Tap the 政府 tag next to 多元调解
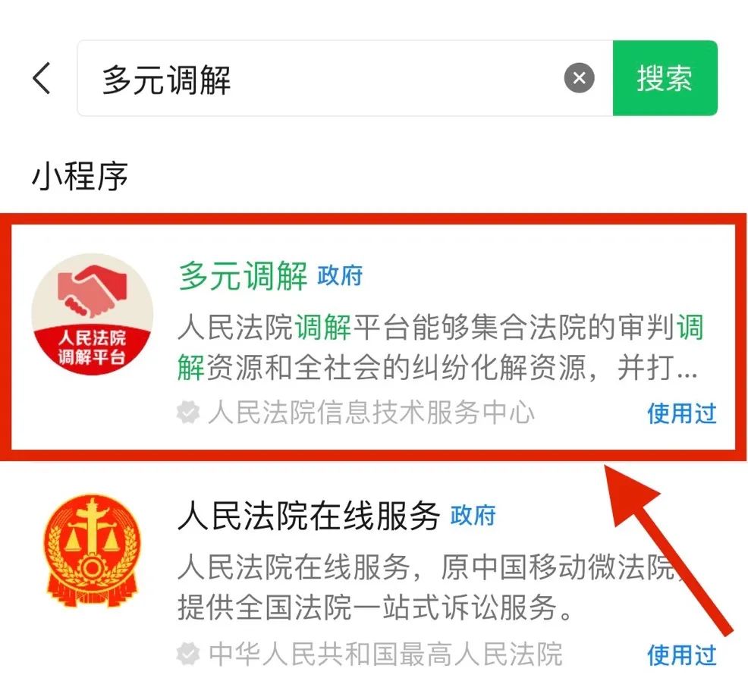Image resolution: width=748 pixels, height=700 pixels. (x=340, y=275)
